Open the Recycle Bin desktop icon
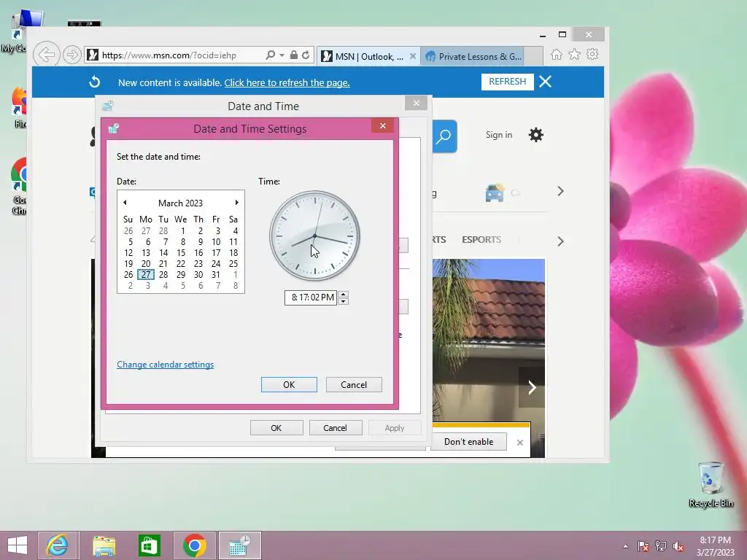This screenshot has height=560, width=747. [711, 484]
